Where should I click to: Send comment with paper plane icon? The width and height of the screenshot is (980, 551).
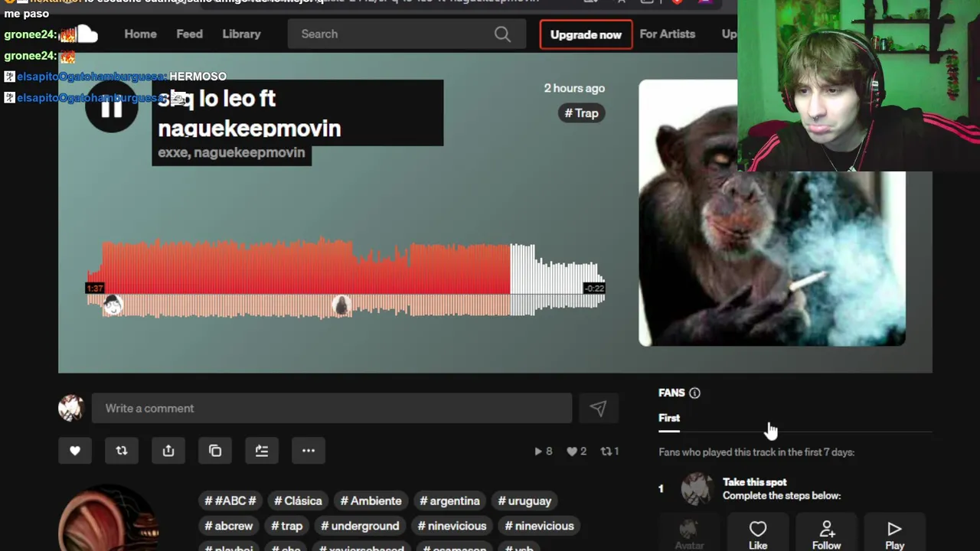click(x=598, y=409)
